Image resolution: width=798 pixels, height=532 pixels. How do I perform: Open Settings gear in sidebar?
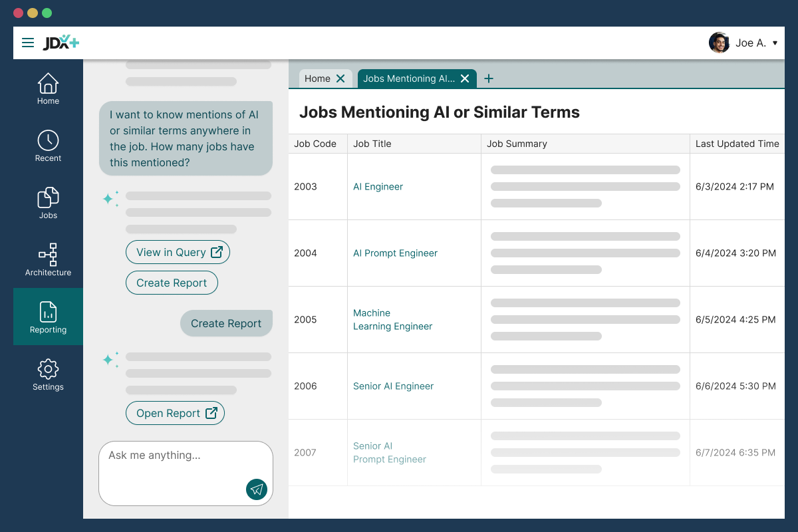(48, 374)
